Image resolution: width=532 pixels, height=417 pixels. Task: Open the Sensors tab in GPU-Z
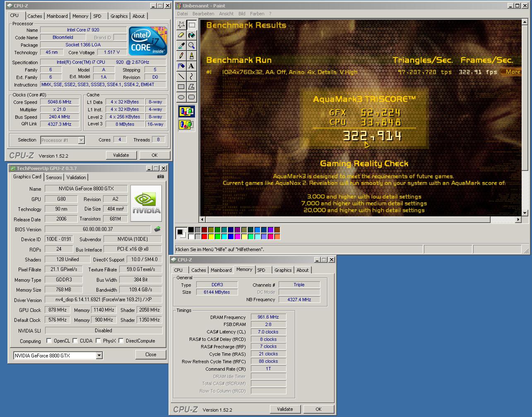pyautogui.click(x=54, y=177)
